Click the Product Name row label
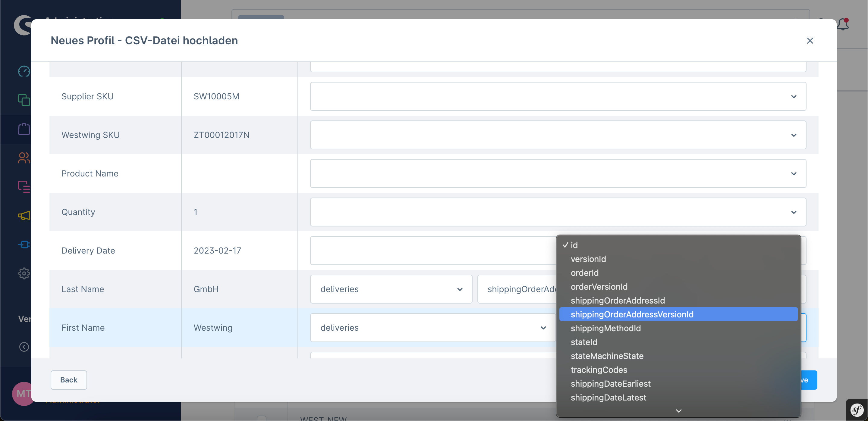The width and height of the screenshot is (868, 421). pyautogui.click(x=90, y=173)
